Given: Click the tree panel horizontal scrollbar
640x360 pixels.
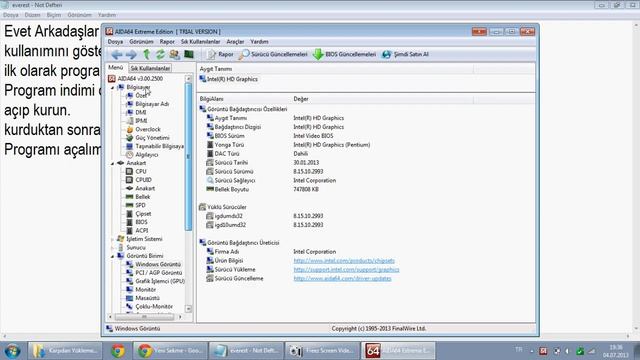Looking at the screenshot, I should (144, 317).
